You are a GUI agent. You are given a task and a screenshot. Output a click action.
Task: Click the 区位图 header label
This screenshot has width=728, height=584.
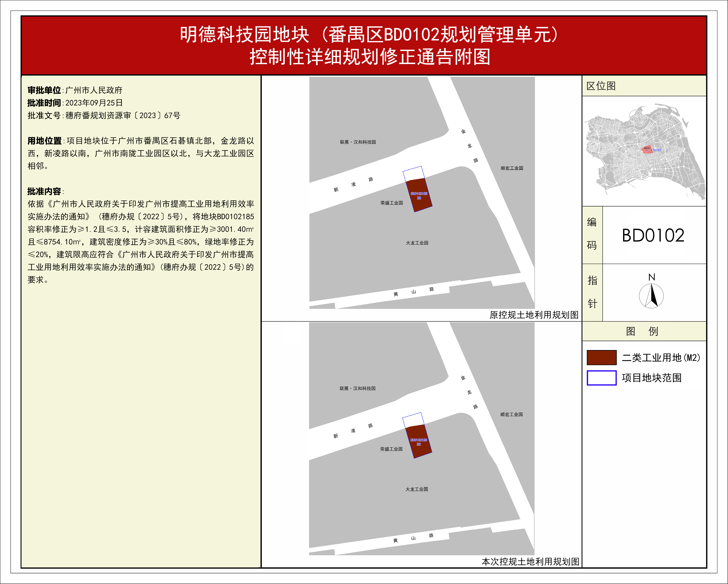pyautogui.click(x=601, y=86)
